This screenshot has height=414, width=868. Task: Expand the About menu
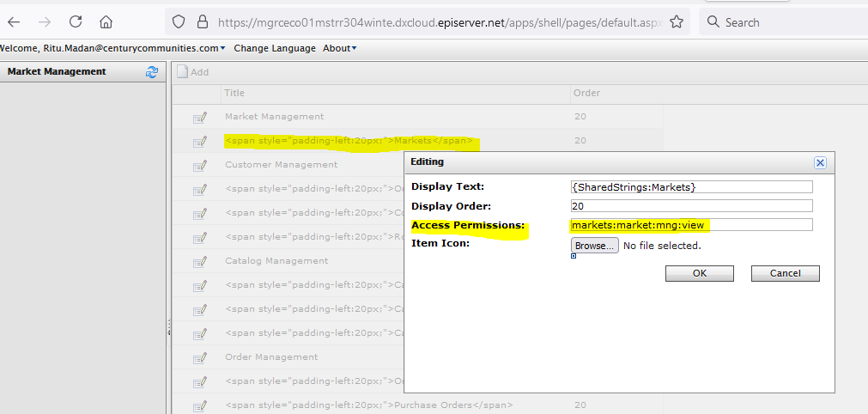point(339,48)
